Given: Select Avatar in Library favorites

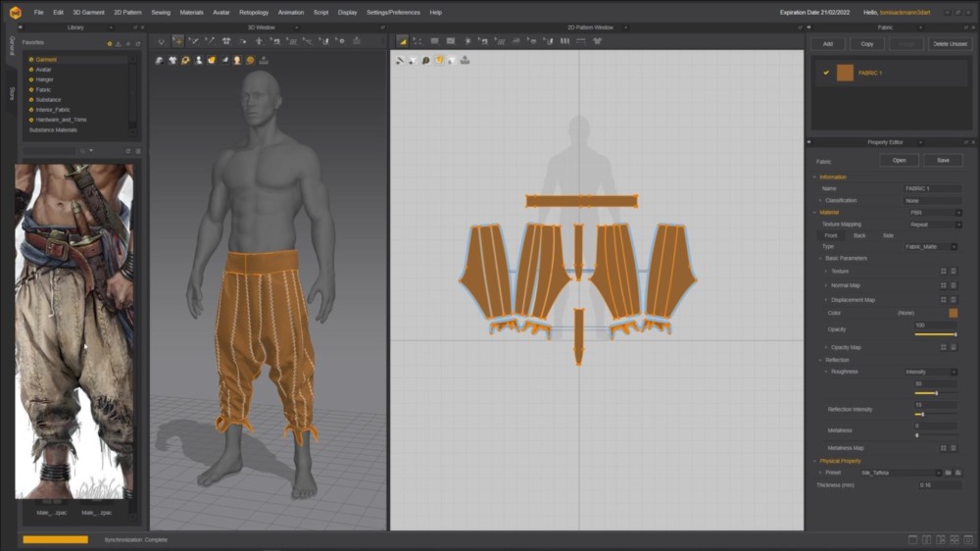Looking at the screenshot, I should pyautogui.click(x=43, y=70).
